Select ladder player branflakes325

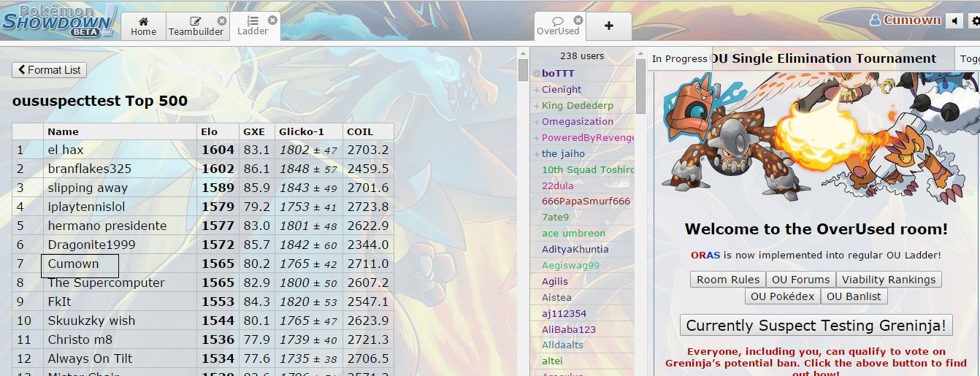[90, 169]
